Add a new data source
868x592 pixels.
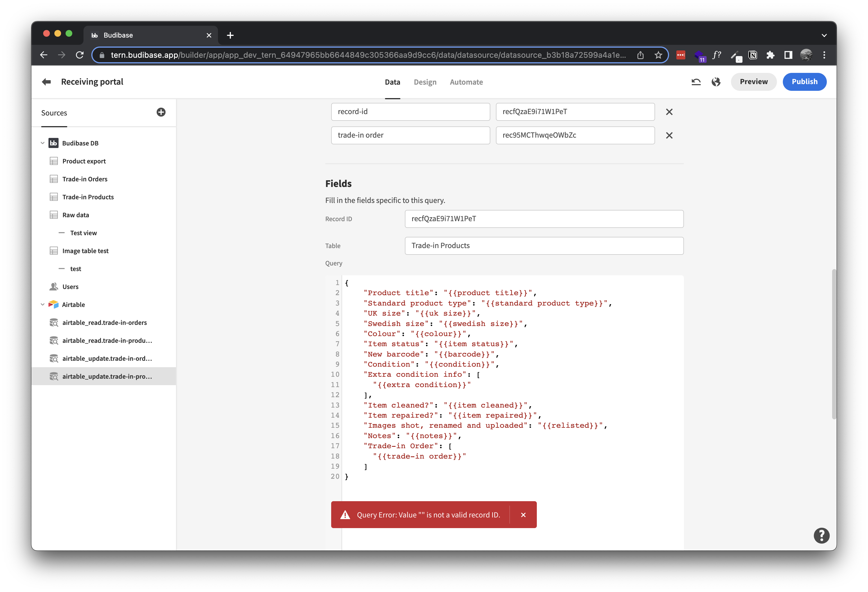161,112
